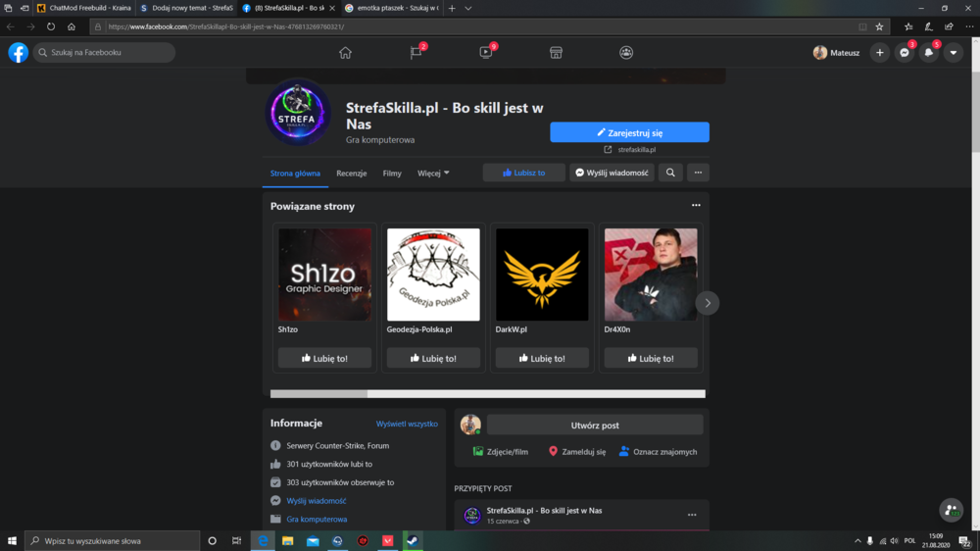This screenshot has width=980, height=551.
Task: Open pinned post author StrefaSkilla.pl link
Action: 544,511
